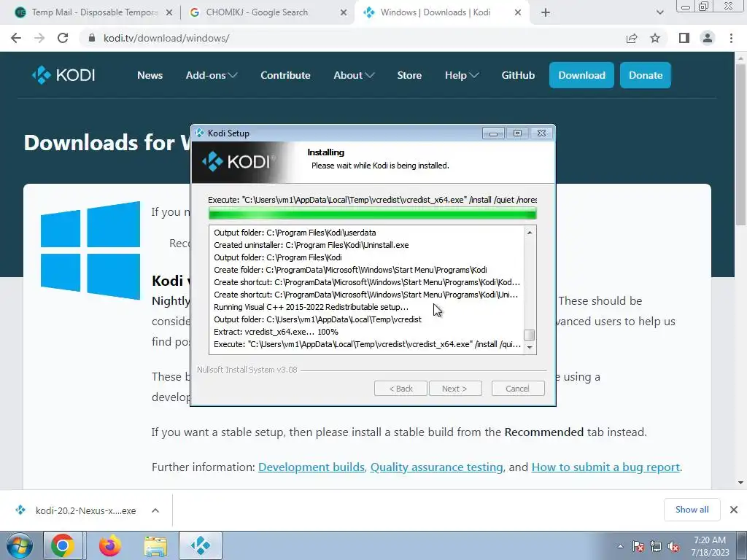Open the Chrome three-dot menu
The height and width of the screenshot is (560, 747).
(x=731, y=38)
